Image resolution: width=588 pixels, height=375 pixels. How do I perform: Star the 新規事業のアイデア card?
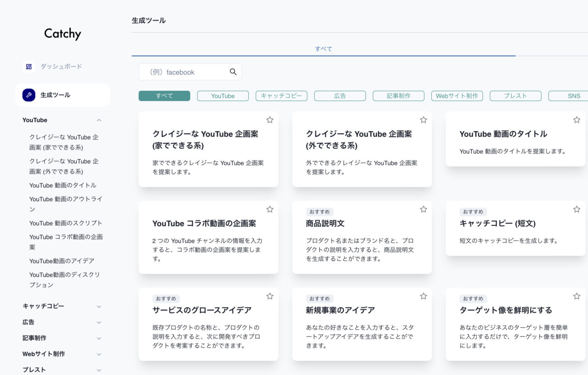(423, 296)
